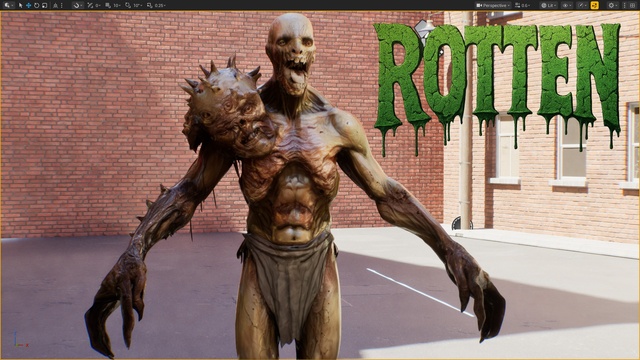
Task: Click the yellow highlighted realtime button
Action: (595, 5)
